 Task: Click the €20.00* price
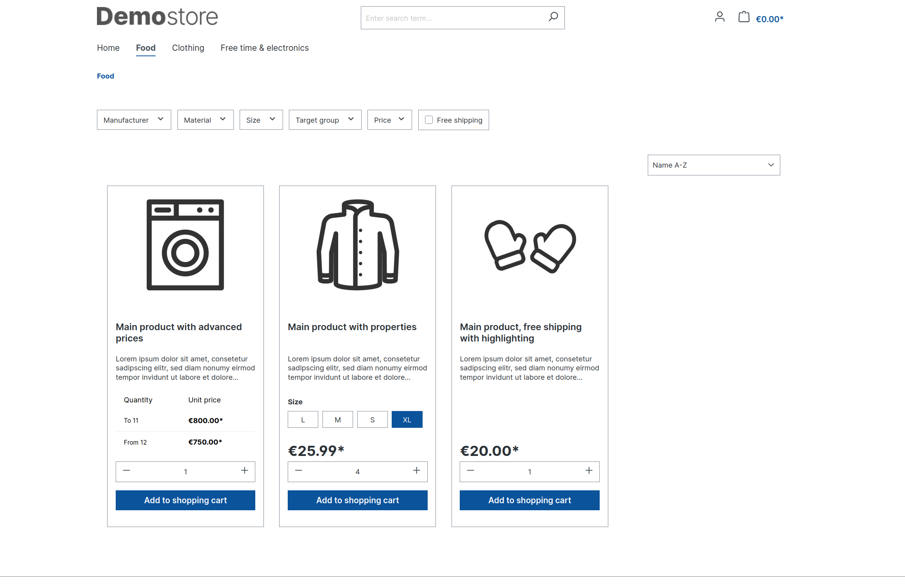point(489,451)
